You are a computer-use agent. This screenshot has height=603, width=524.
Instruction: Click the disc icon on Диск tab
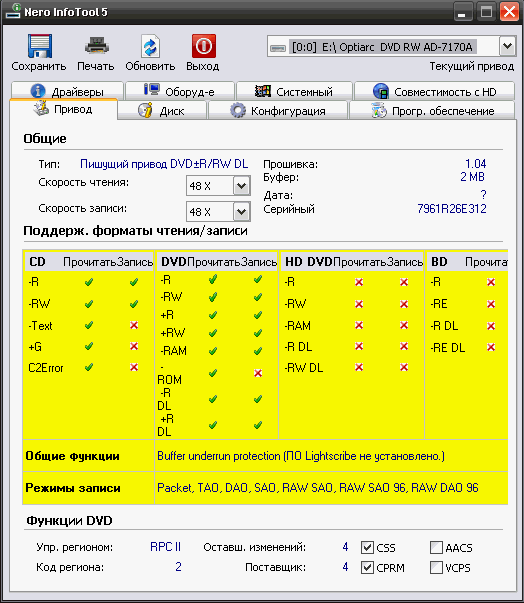145,110
